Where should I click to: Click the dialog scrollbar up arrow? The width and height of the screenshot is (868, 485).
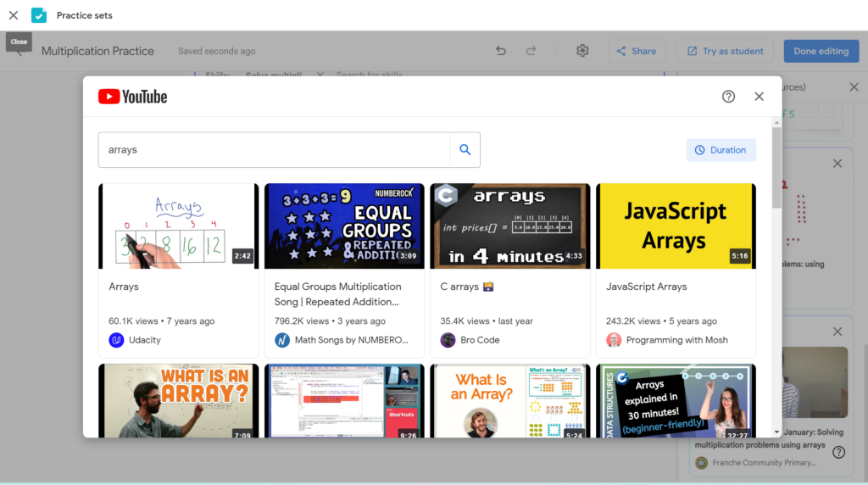point(776,122)
